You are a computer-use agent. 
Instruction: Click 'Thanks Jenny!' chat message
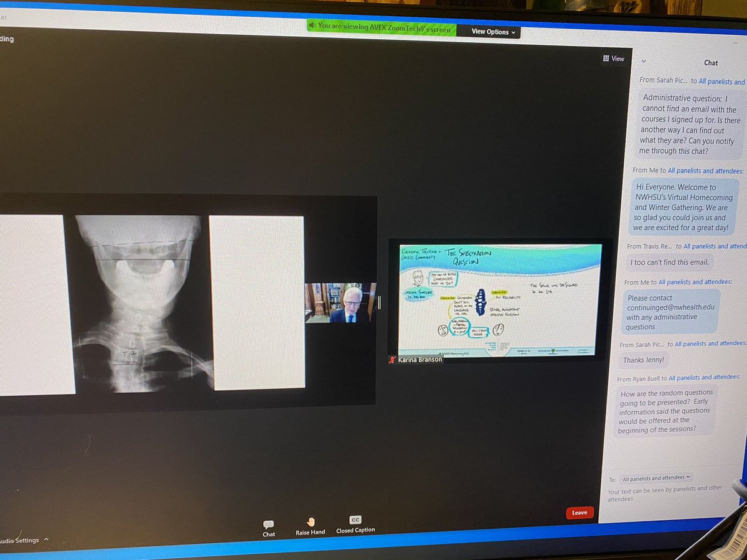(644, 360)
